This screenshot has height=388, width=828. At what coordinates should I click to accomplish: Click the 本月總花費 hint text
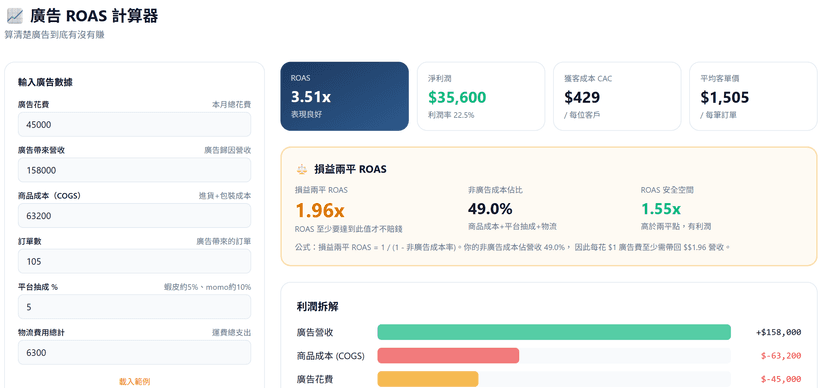coord(231,105)
